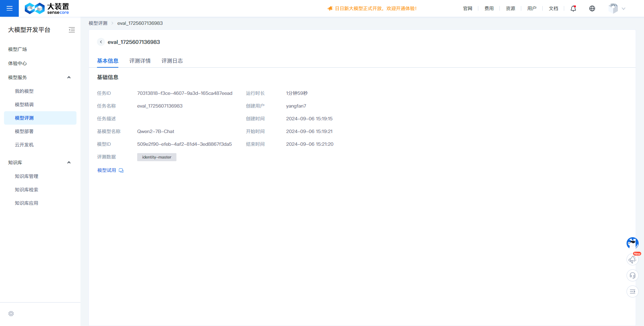Click the back arrow beside eval_1725607136983
The height and width of the screenshot is (326, 644).
coord(101,42)
